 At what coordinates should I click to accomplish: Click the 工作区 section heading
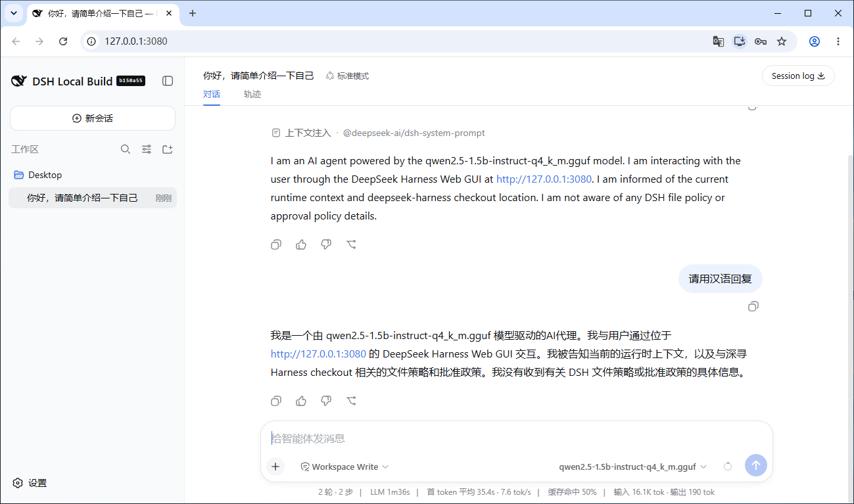pyautogui.click(x=25, y=149)
